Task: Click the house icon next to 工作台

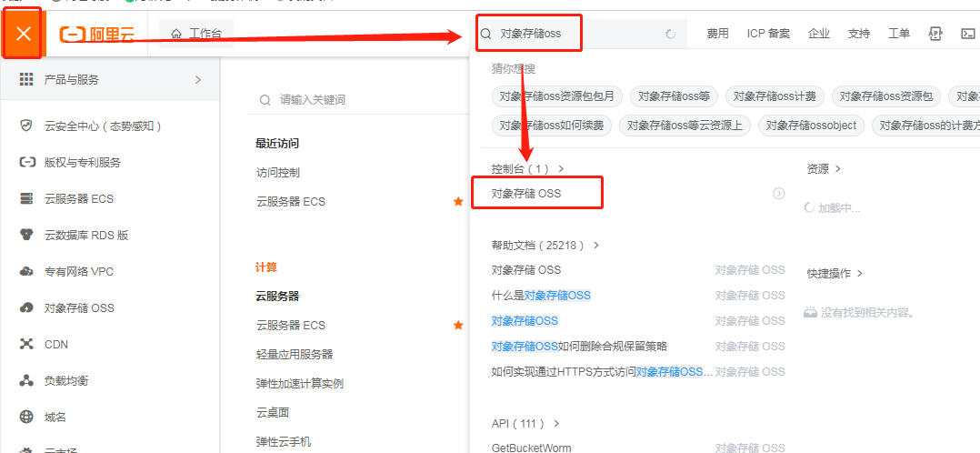Action: pos(177,34)
